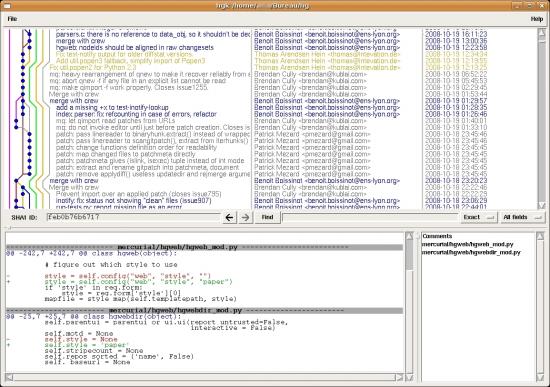Click the diff pane vertical scrollbar thumb
Viewport: 550px width, 387px height.
coord(409,255)
